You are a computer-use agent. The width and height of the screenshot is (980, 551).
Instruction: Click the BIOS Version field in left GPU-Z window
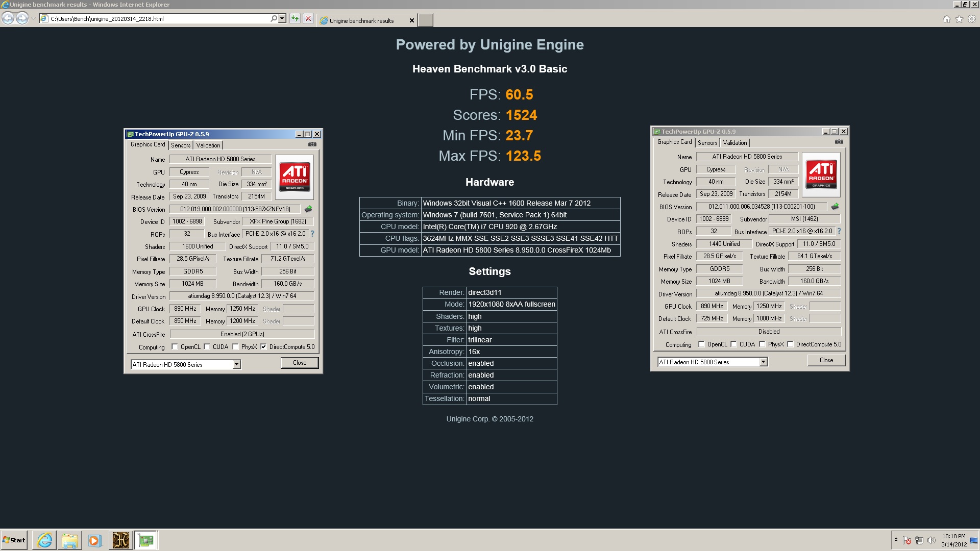[x=235, y=209]
